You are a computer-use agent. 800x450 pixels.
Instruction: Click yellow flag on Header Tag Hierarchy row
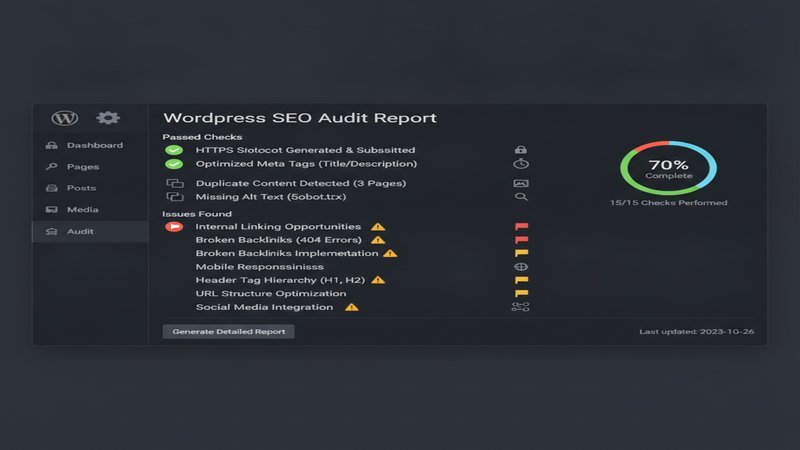point(521,280)
